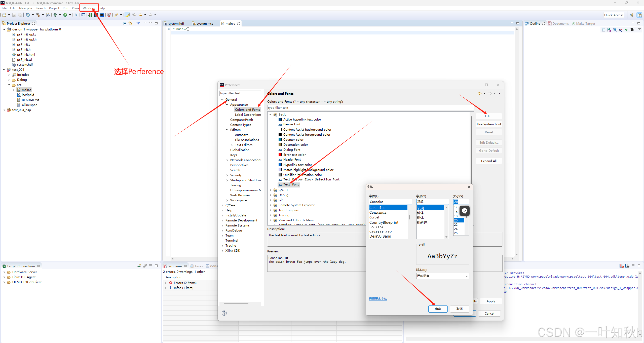This screenshot has height=343, width=644.
Task: Click the Save floppy-disk toolbar icon
Action: click(14, 15)
